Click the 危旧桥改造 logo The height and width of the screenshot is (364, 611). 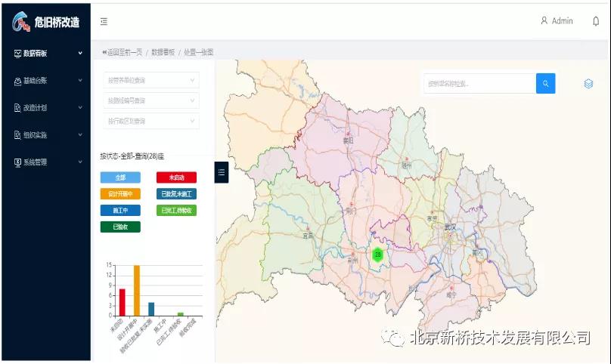point(45,22)
